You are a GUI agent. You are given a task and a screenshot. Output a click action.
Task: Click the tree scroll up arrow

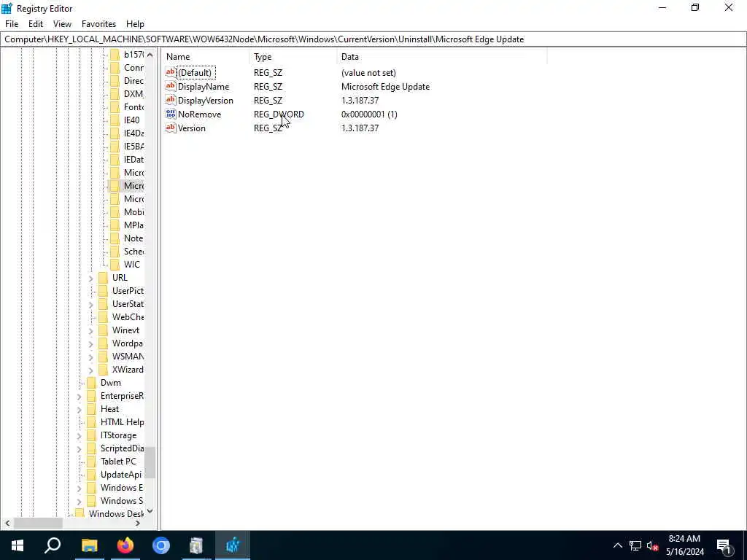(150, 55)
